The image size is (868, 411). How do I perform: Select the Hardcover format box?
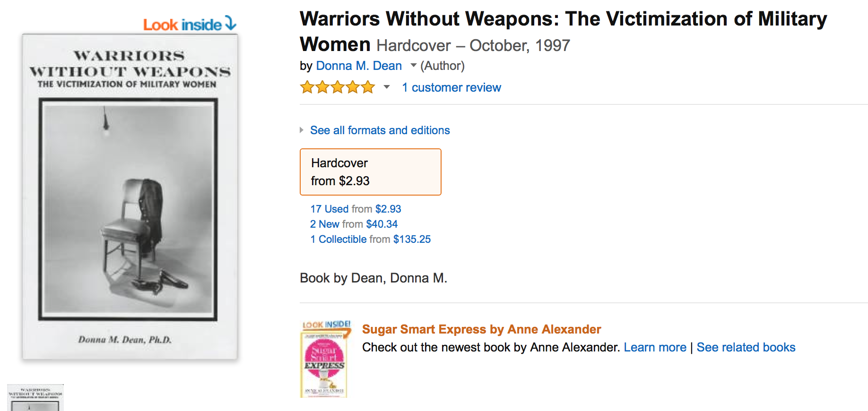click(x=370, y=172)
